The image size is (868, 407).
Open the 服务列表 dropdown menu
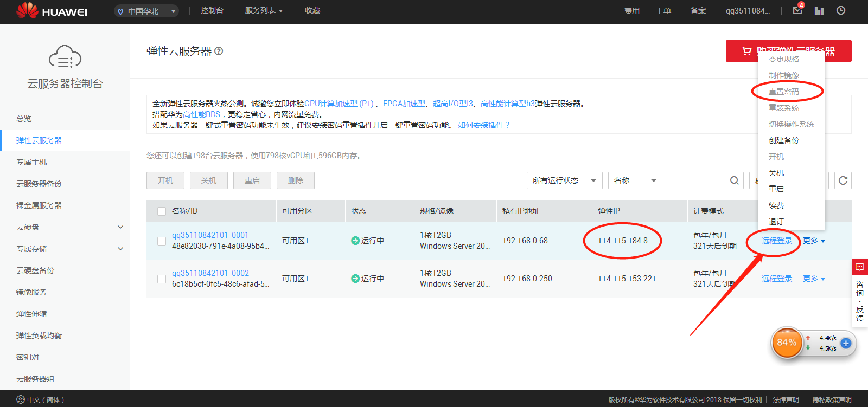264,10
